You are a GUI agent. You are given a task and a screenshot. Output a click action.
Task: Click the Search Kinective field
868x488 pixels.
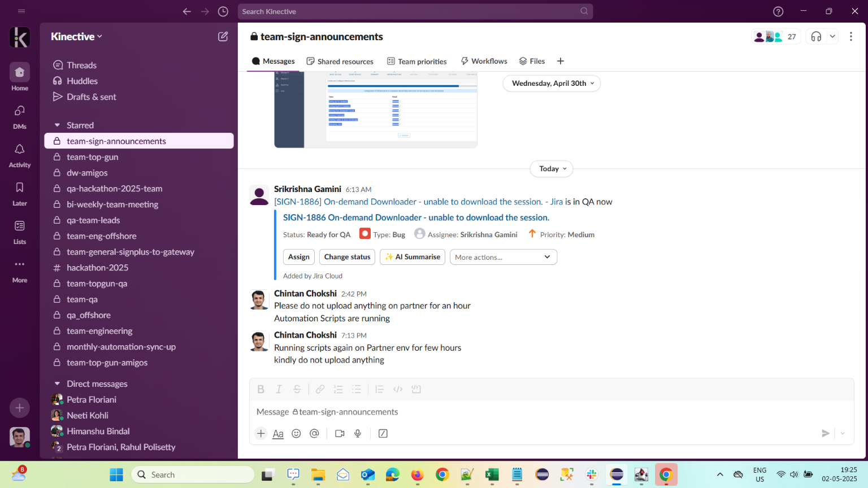(x=415, y=11)
